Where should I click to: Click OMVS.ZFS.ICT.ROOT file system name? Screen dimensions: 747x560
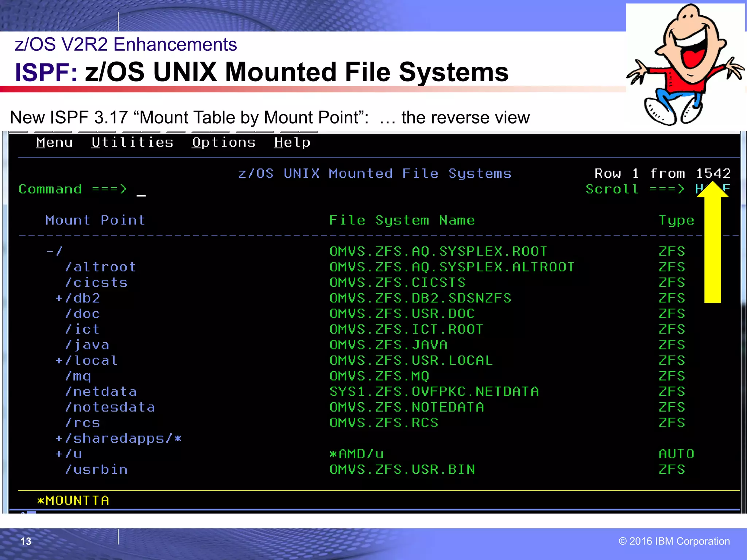[x=406, y=329]
